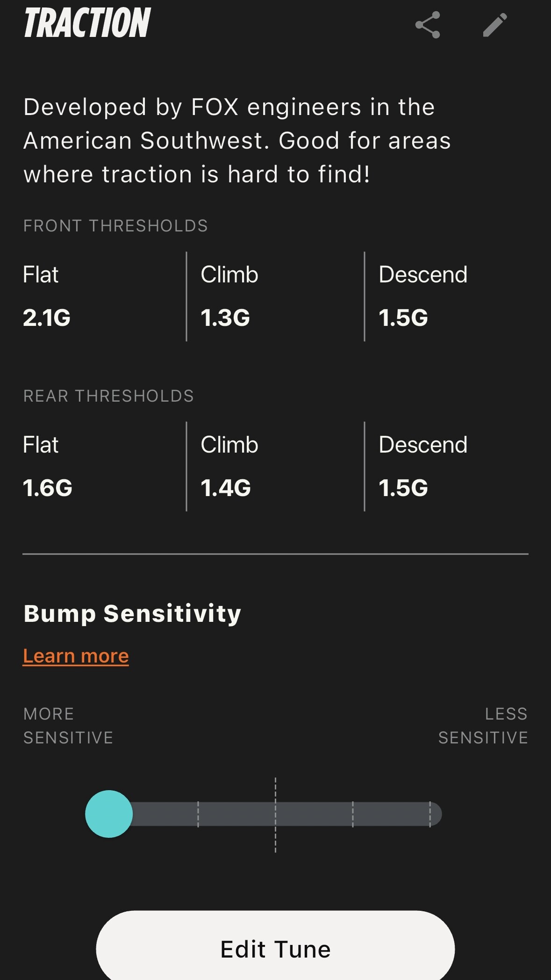The height and width of the screenshot is (980, 551).
Task: Select the second tick on sensitivity slider
Action: click(x=198, y=814)
